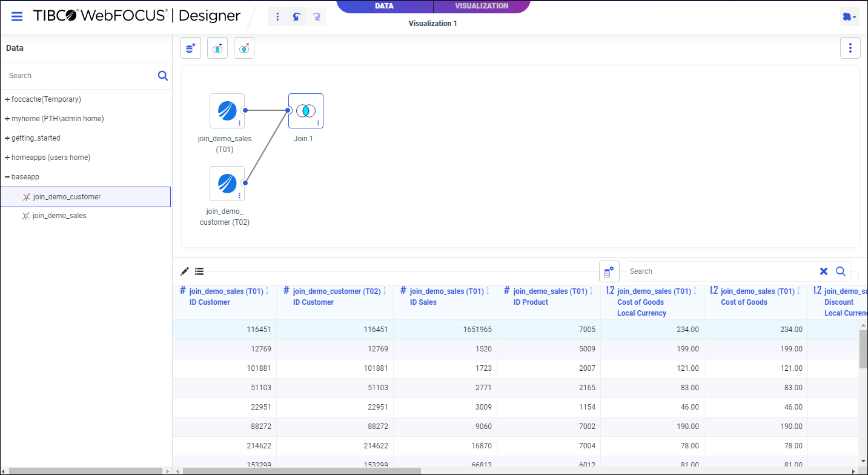The image size is (868, 475).
Task: Click ID Sales cell 3009
Action: click(445, 407)
